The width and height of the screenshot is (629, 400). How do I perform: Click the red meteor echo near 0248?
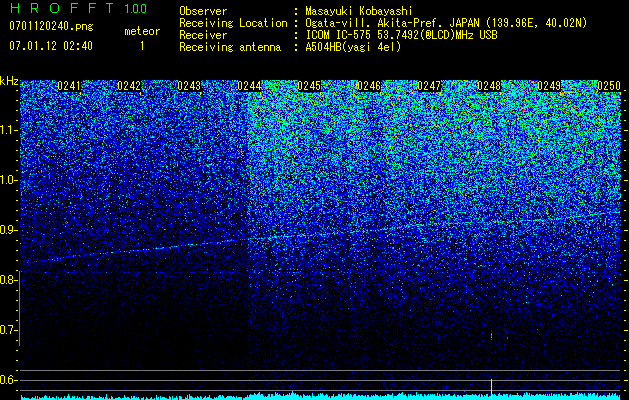(491, 335)
